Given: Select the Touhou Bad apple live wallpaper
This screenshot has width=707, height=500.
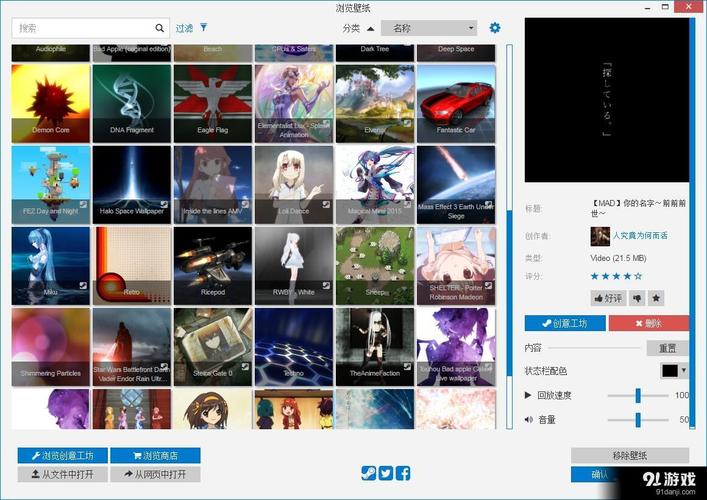Looking at the screenshot, I should [x=456, y=347].
